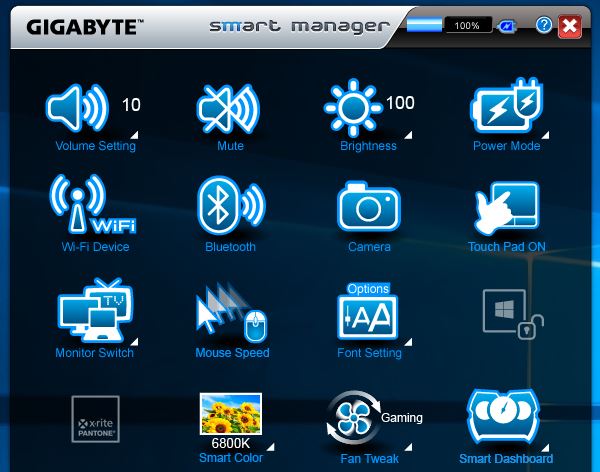Click the 100% battery percentage readout
The height and width of the screenshot is (472, 600).
pyautogui.click(x=468, y=26)
